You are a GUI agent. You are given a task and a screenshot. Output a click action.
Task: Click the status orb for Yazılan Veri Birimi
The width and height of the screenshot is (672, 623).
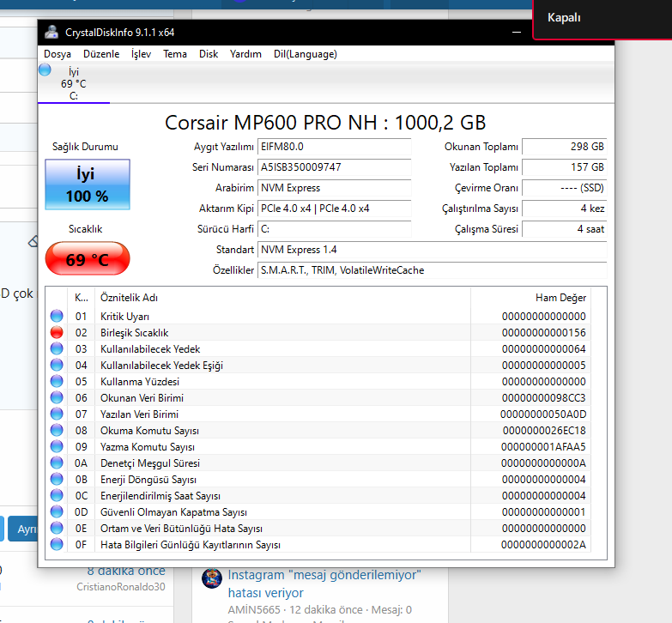[x=57, y=414]
